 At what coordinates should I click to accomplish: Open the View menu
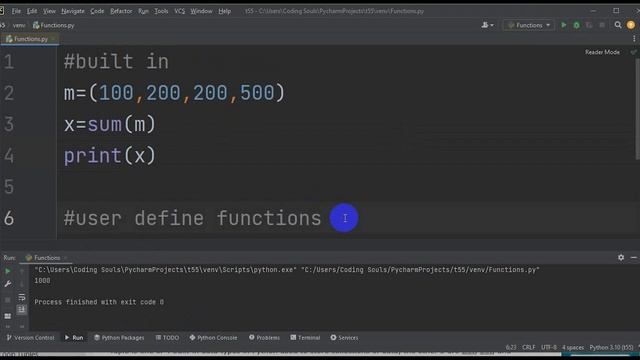[49, 11]
